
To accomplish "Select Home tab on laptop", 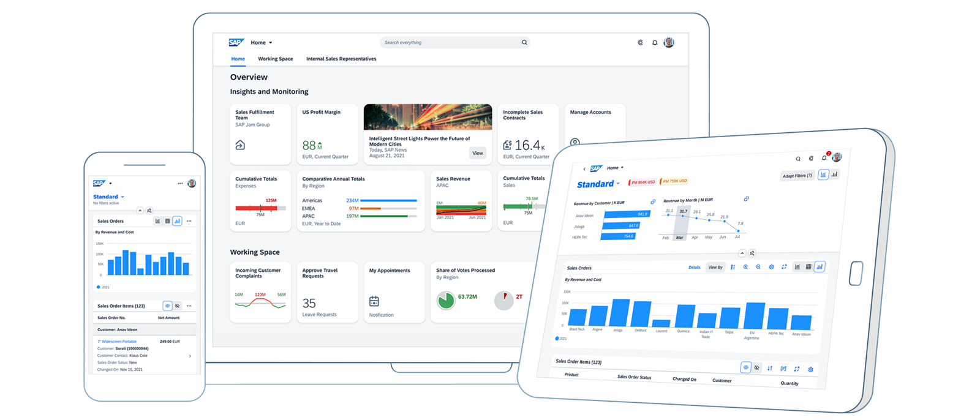I will pos(238,59).
